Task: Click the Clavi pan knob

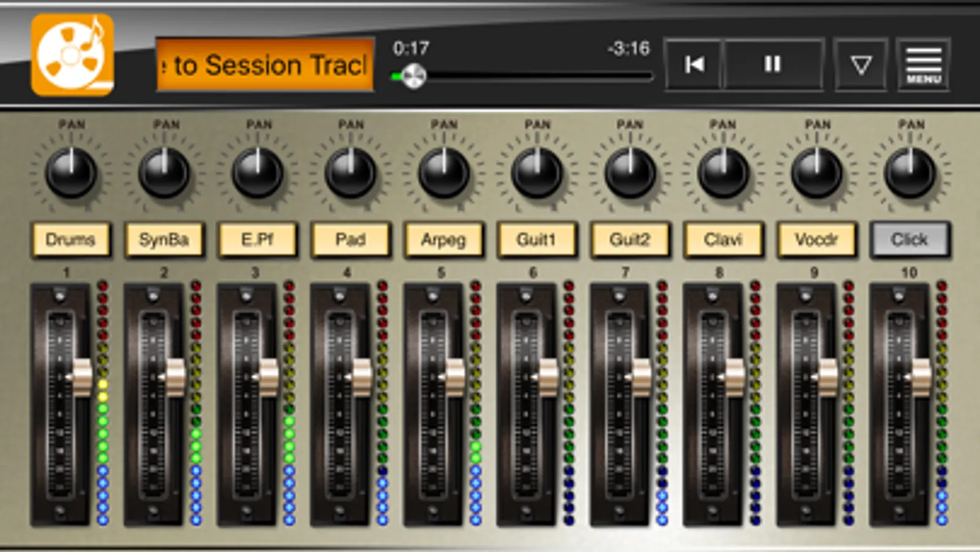Action: 723,173
